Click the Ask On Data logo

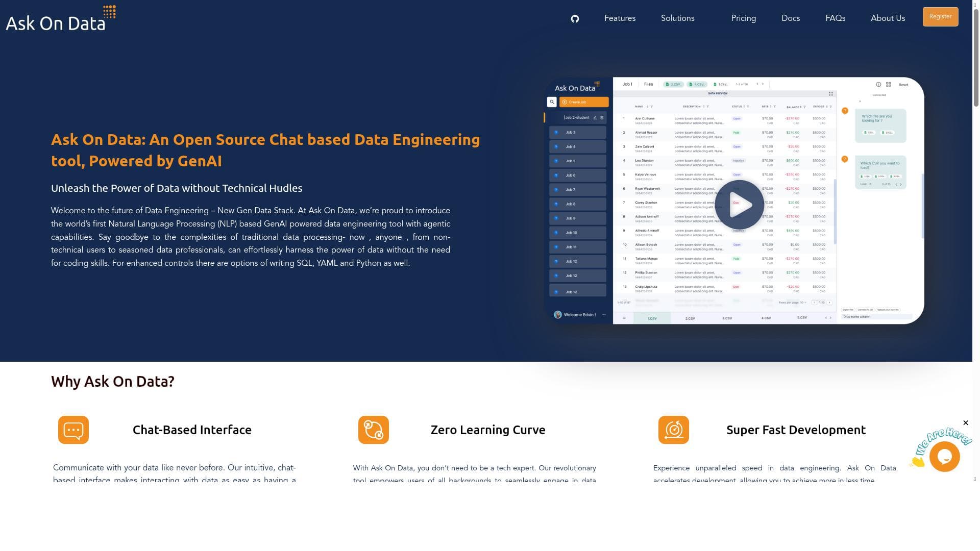click(61, 18)
